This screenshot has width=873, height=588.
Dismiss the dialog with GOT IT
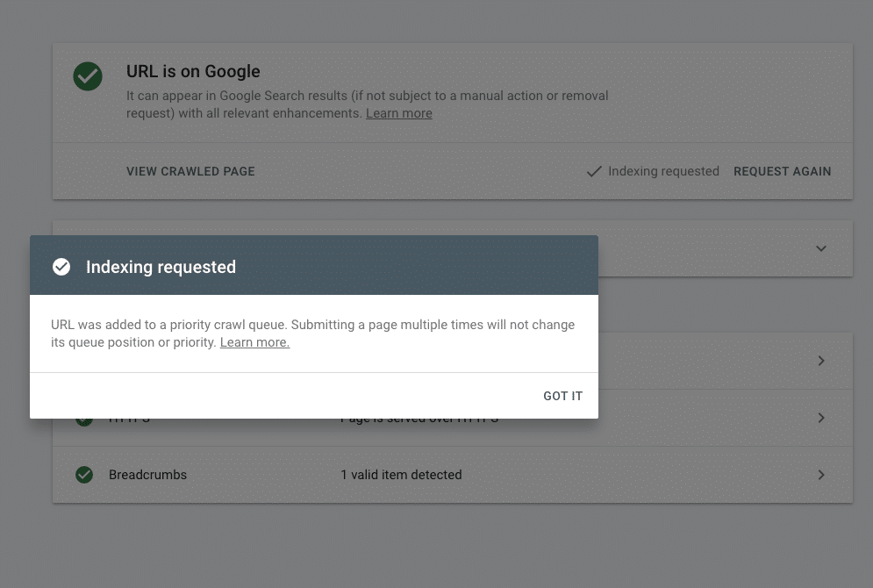pyautogui.click(x=562, y=396)
